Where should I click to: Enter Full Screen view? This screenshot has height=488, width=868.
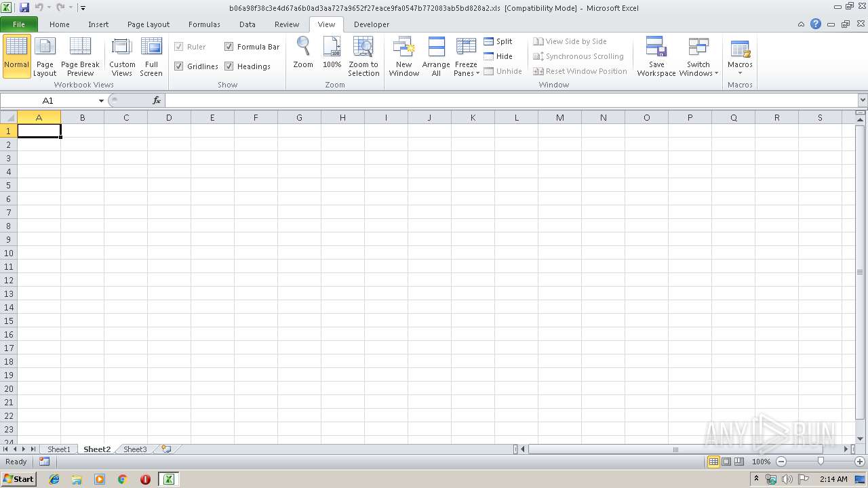coord(151,56)
